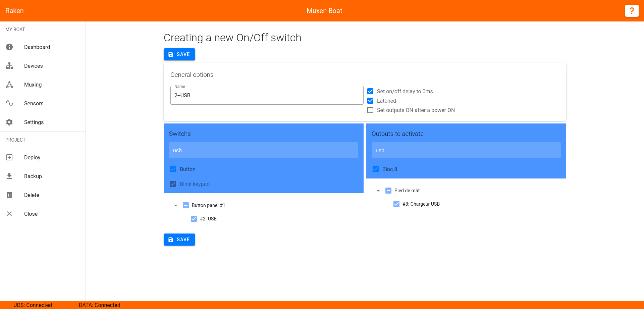The image size is (644, 309).
Task: Deselect the #8: Chargeur USB output
Action: click(x=396, y=204)
